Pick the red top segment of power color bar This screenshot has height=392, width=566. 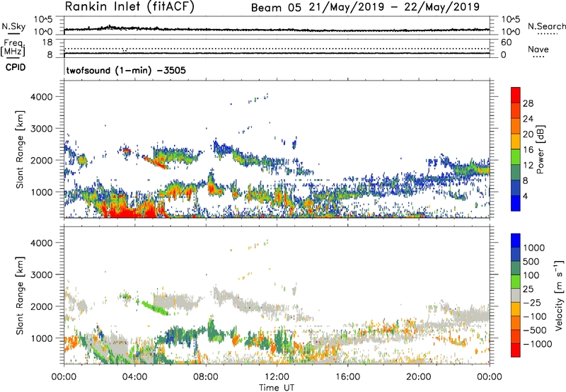coord(516,96)
